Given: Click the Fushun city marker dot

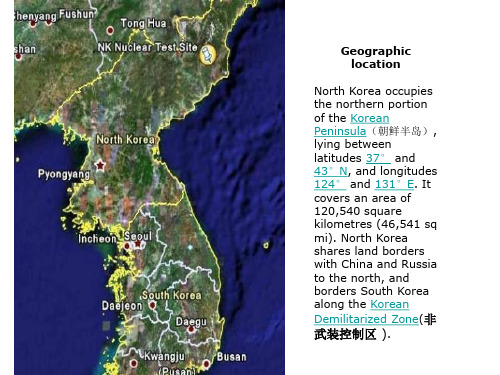Looking at the screenshot, I should point(49,22).
